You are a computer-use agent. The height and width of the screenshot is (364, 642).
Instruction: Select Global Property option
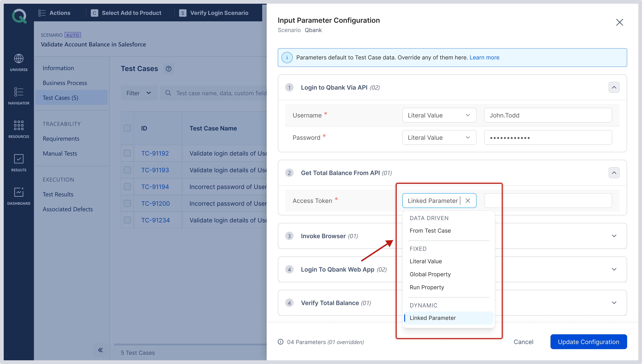448,274
